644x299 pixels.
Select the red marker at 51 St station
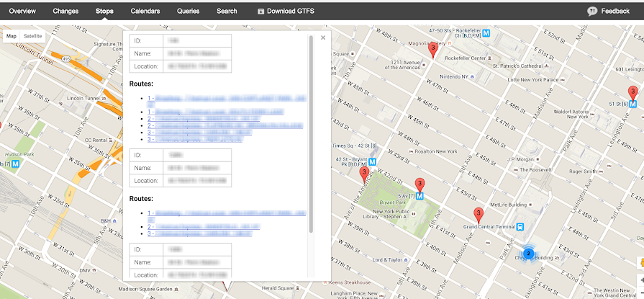633,93
